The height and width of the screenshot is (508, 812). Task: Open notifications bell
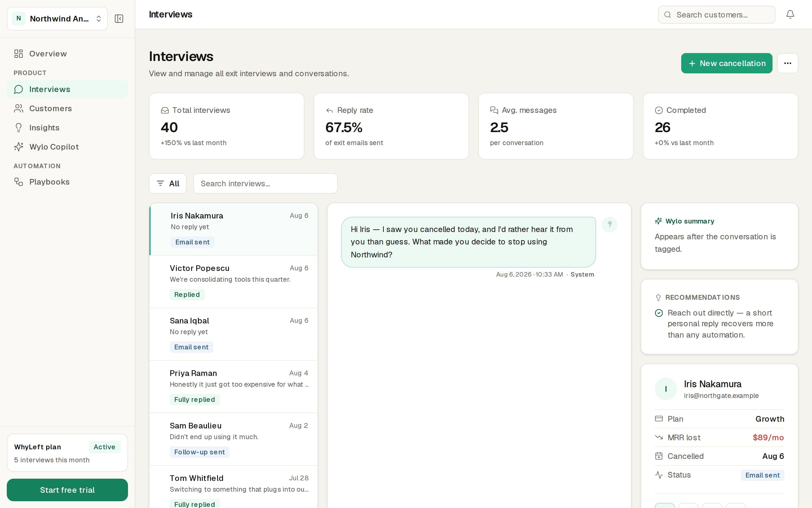click(790, 14)
